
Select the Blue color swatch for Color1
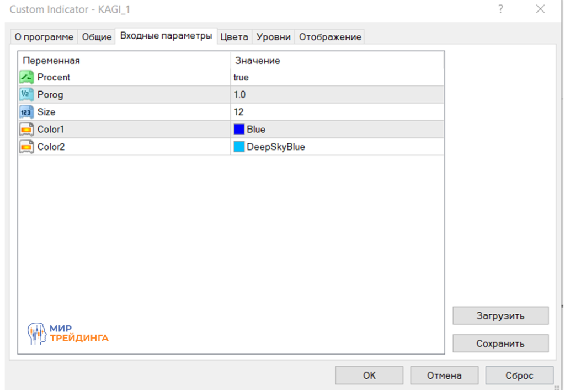(x=239, y=130)
